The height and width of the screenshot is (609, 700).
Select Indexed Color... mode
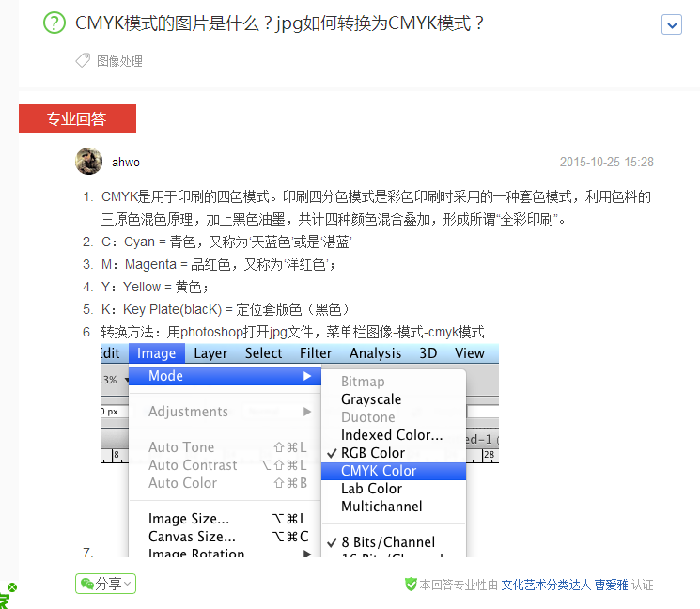click(394, 435)
